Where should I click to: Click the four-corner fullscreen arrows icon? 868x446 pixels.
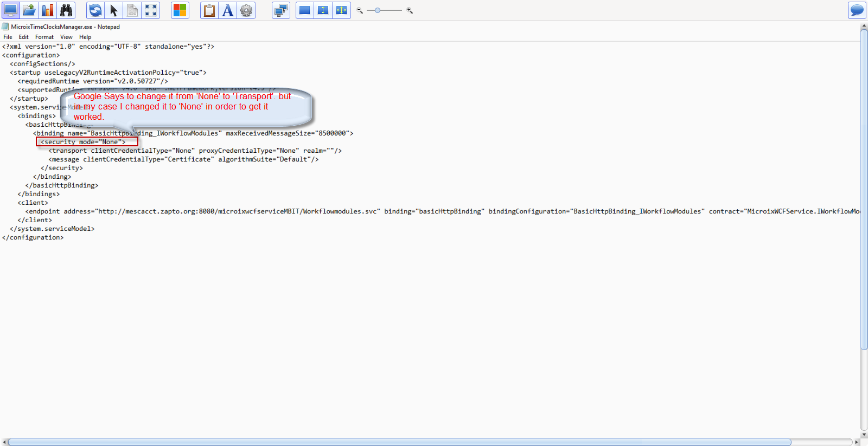click(x=151, y=10)
